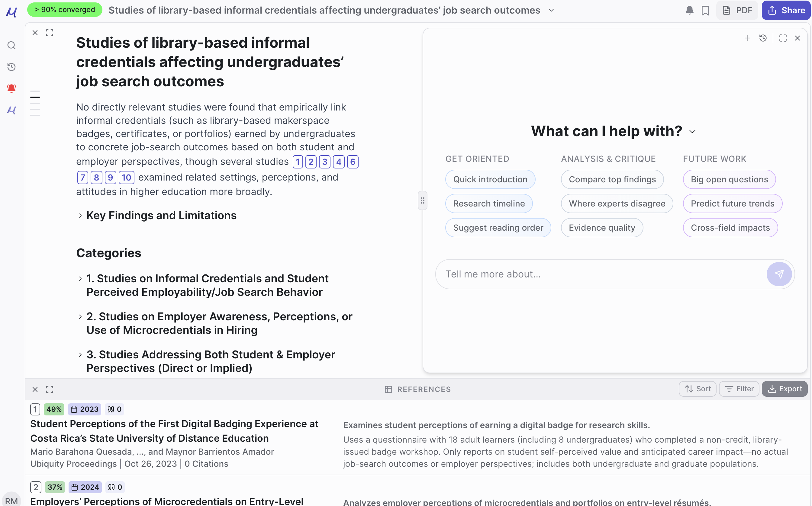This screenshot has width=812, height=506.
Task: Click the Share button
Action: pyautogui.click(x=786, y=10)
